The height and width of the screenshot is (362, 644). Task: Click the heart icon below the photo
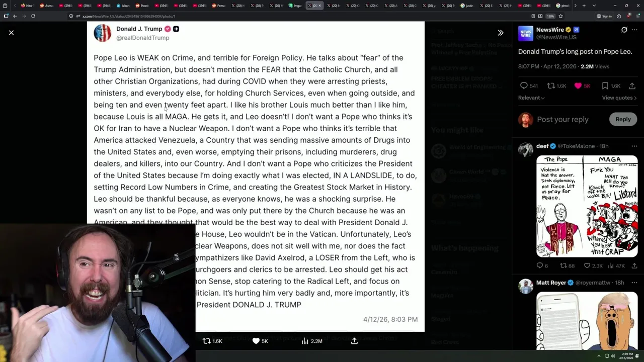260,341
